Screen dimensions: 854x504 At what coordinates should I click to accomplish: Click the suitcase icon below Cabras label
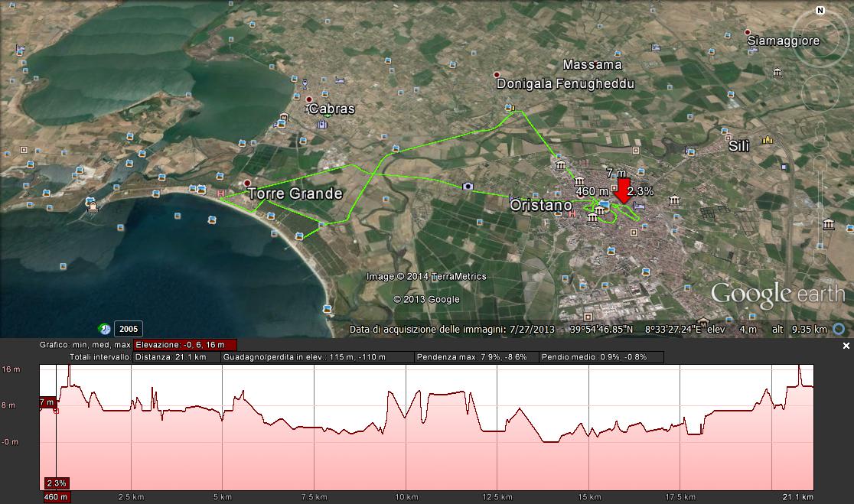[x=321, y=124]
